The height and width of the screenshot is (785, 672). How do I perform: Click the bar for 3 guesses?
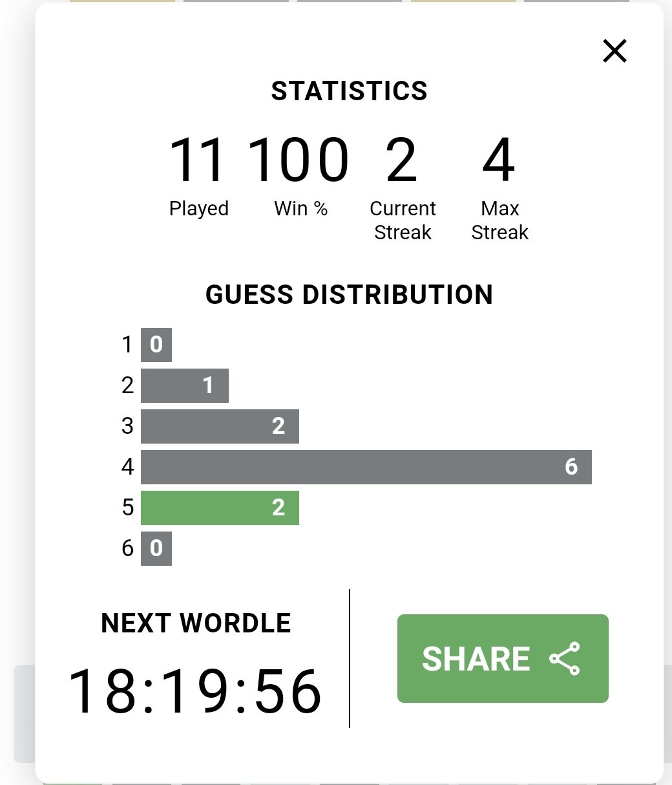pyautogui.click(x=220, y=426)
